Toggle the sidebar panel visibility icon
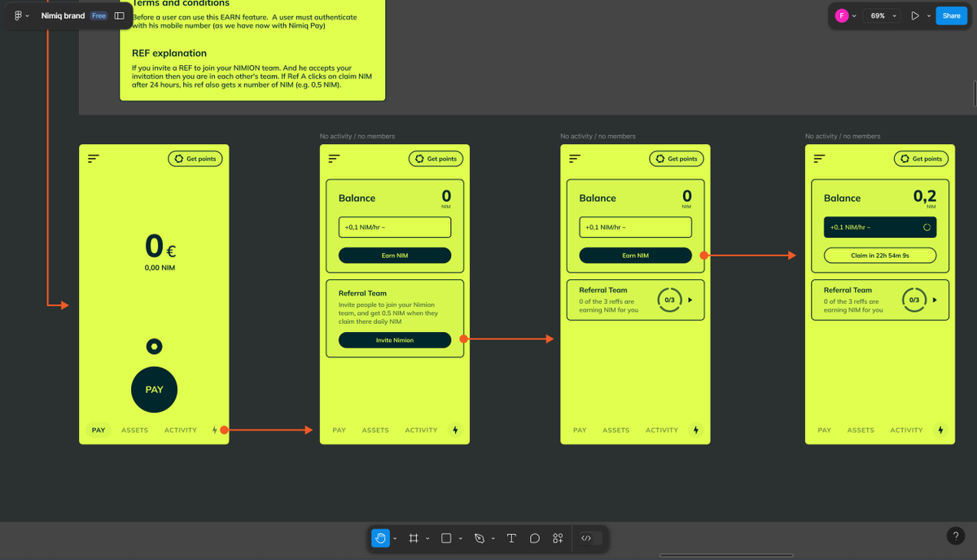The image size is (977, 560). [x=120, y=15]
